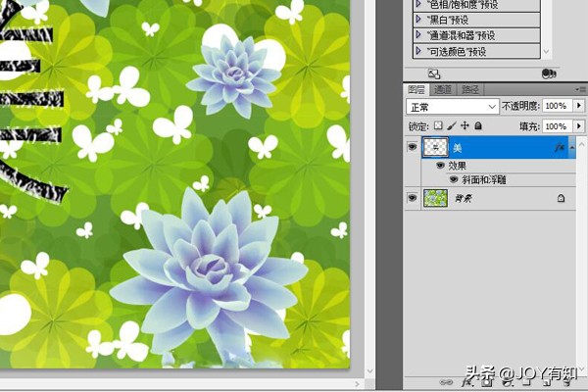Click the add layer style fx button
Screen dimensions: 588x392
point(467,382)
